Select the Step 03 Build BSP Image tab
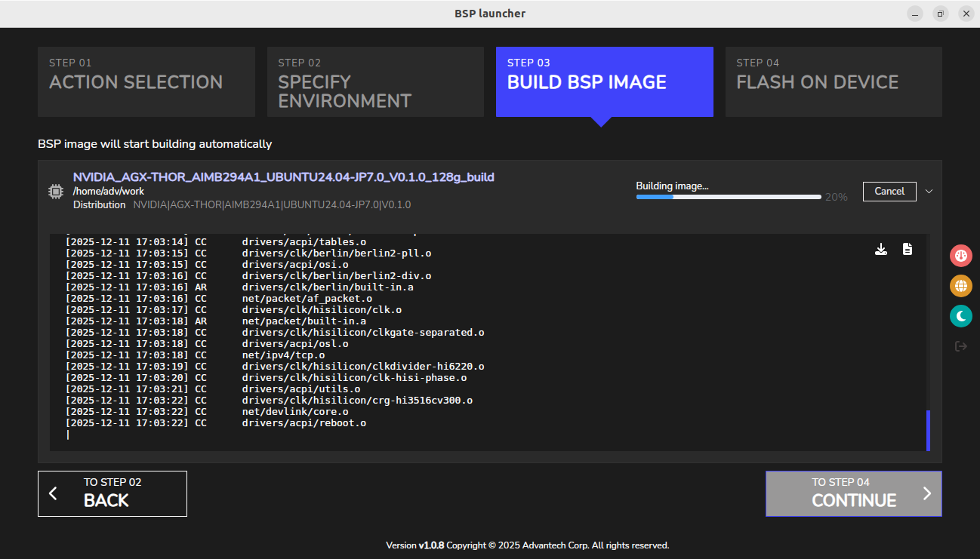 [x=604, y=82]
